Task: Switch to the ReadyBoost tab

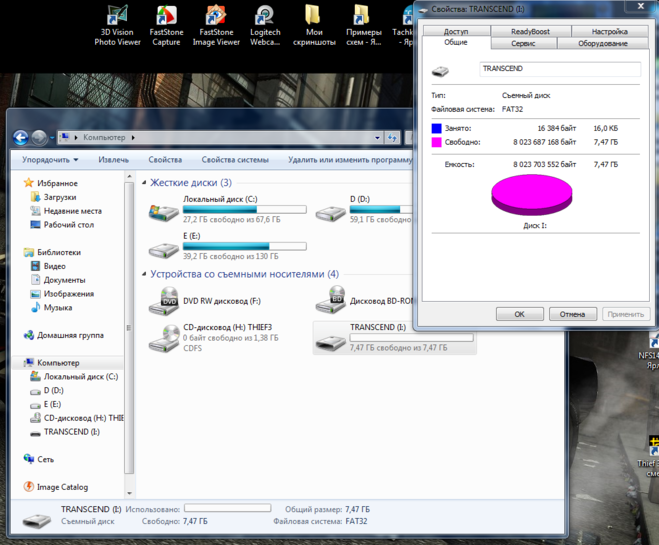Action: [530, 32]
